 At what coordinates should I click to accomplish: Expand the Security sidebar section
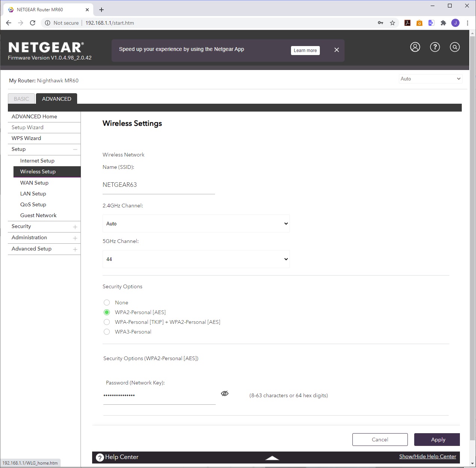pyautogui.click(x=75, y=227)
